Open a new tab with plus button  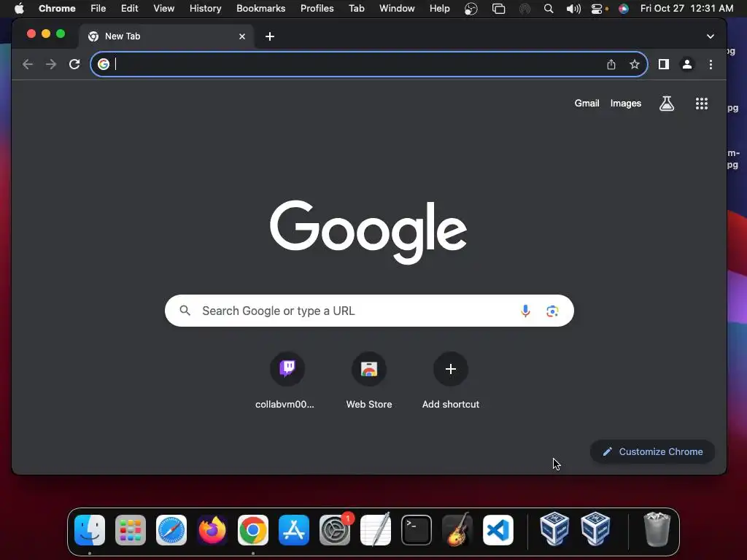pyautogui.click(x=270, y=36)
